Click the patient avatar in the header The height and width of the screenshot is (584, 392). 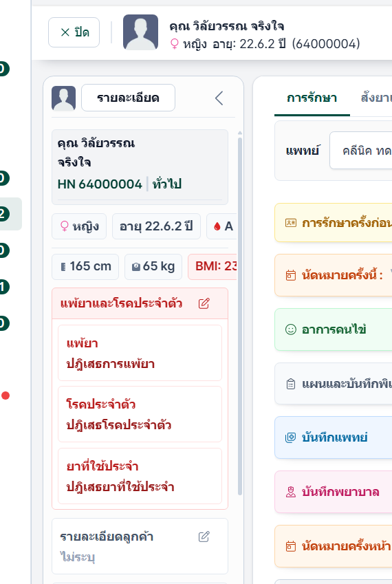pos(141,32)
